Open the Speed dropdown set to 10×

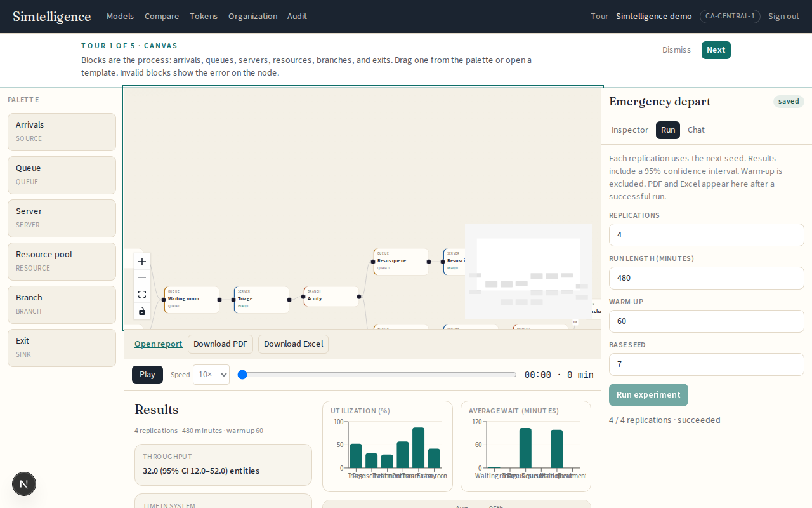pos(211,375)
